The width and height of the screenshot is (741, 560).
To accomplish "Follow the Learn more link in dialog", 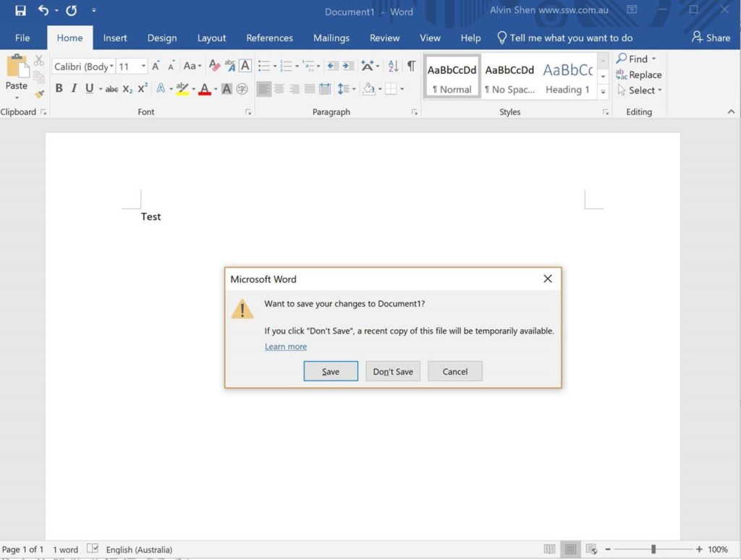I will click(286, 347).
